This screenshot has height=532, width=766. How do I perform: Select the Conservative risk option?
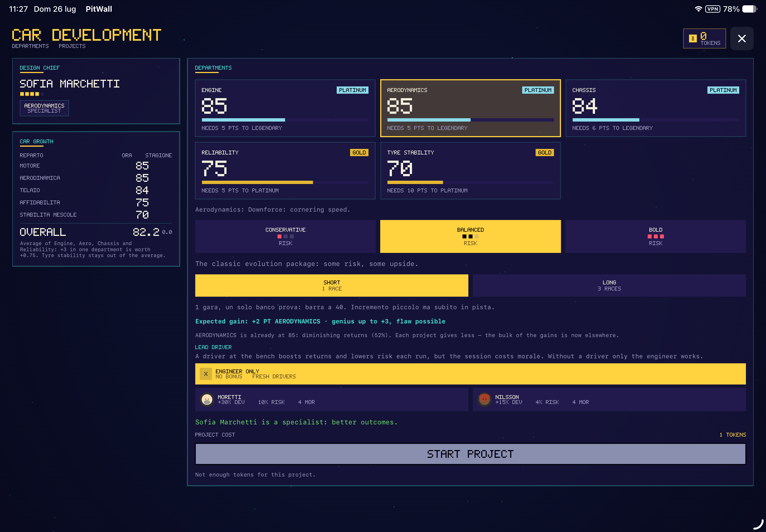point(285,236)
